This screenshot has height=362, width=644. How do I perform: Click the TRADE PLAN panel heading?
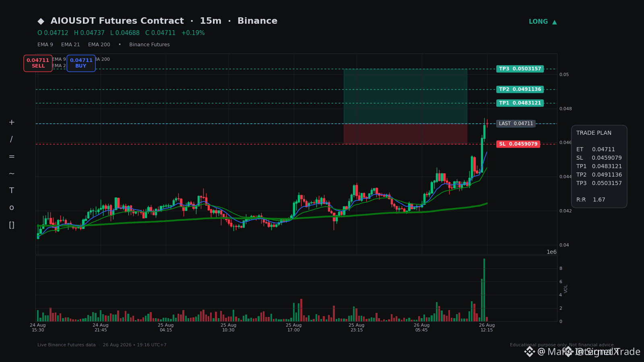click(x=594, y=133)
